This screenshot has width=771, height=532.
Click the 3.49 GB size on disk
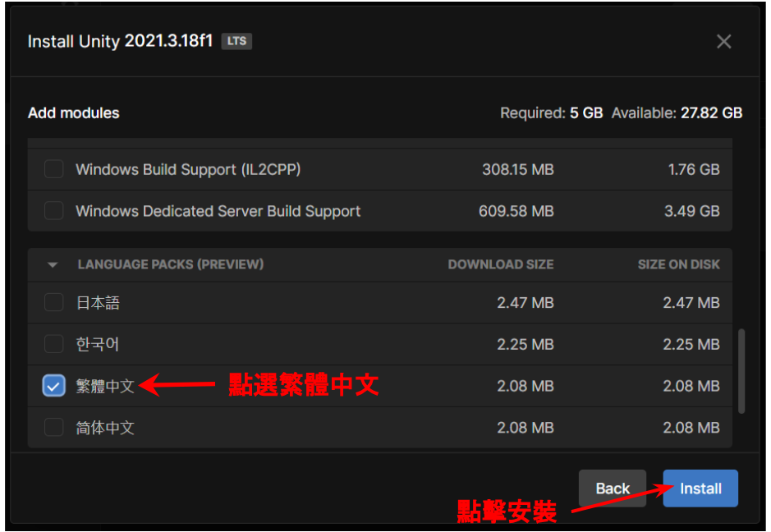(692, 212)
